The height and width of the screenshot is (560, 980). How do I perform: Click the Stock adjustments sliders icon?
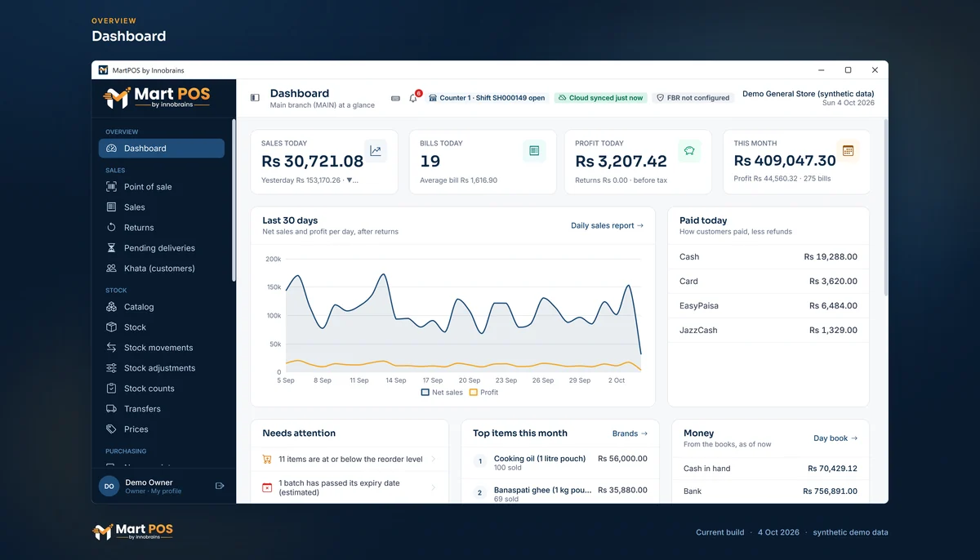click(111, 368)
